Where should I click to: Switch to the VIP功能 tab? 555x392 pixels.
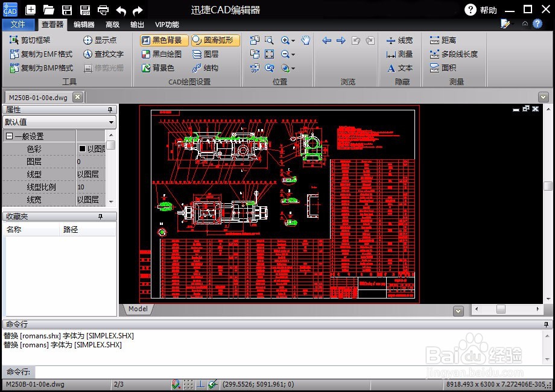click(x=166, y=24)
